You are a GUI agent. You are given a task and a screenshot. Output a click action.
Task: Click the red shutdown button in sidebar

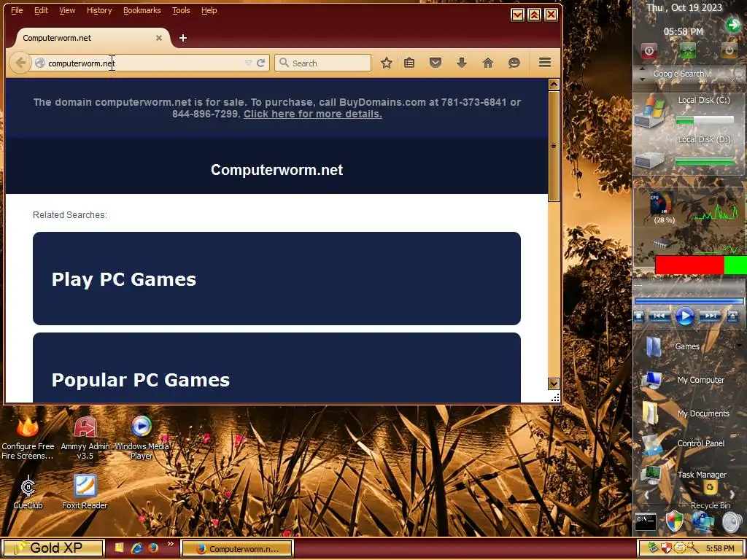pos(649,50)
